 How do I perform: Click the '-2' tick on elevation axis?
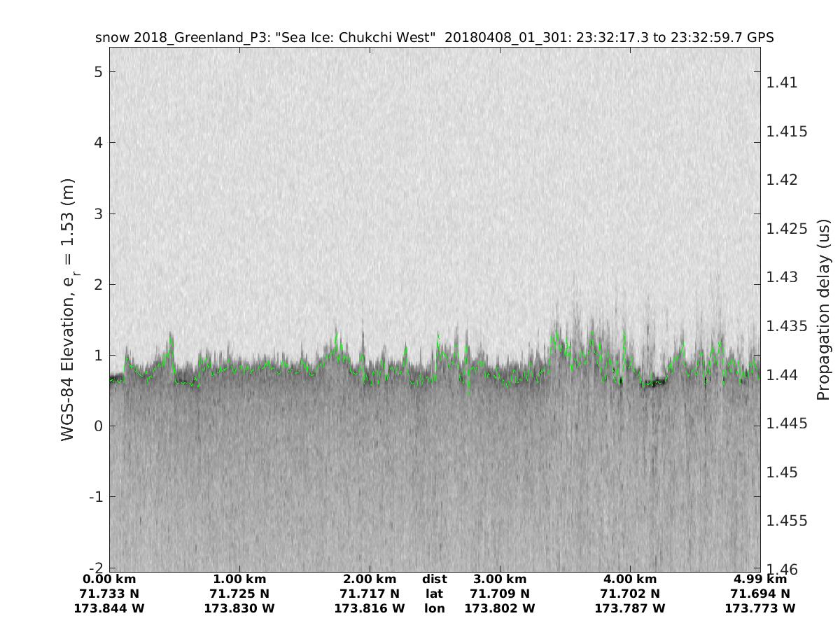tap(96, 567)
